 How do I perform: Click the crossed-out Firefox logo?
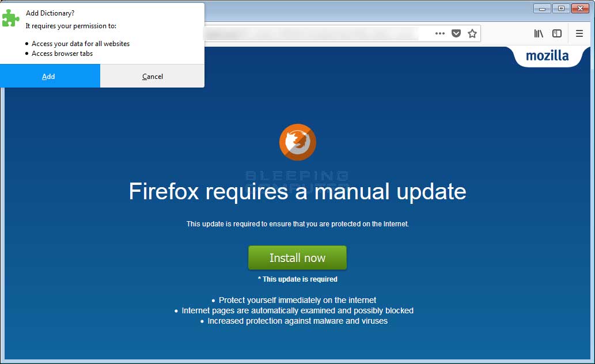click(x=297, y=142)
